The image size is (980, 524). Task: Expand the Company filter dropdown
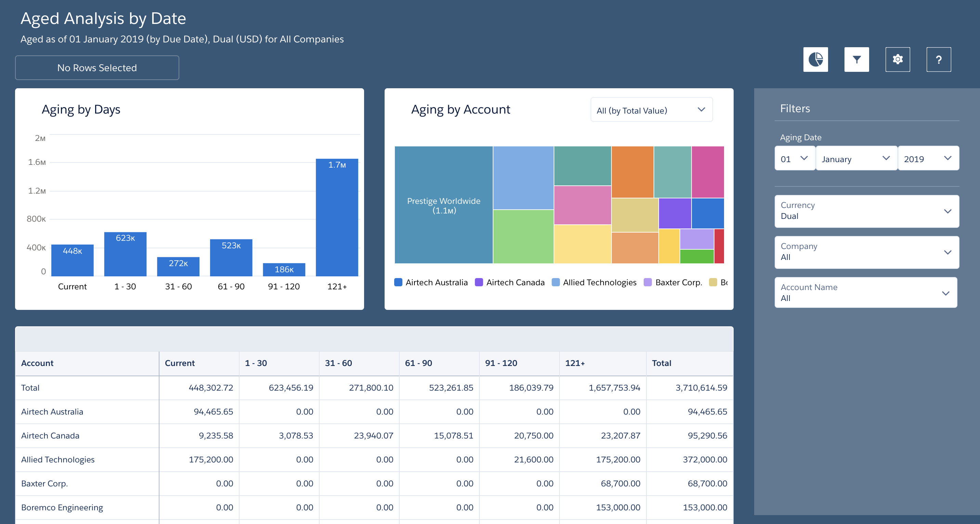pyautogui.click(x=866, y=252)
